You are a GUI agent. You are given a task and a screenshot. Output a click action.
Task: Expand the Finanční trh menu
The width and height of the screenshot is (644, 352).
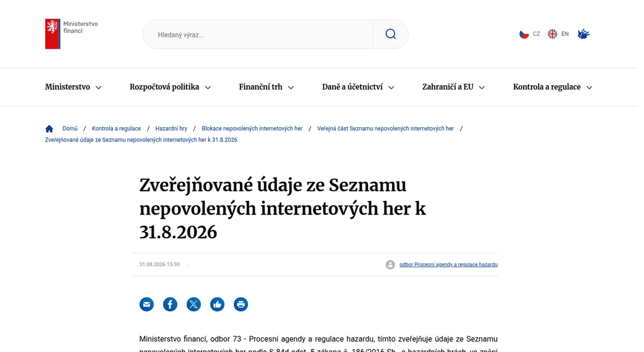tap(267, 87)
